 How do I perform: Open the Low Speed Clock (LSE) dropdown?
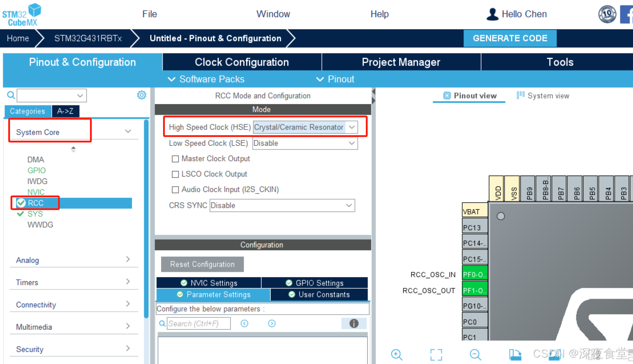click(x=306, y=143)
